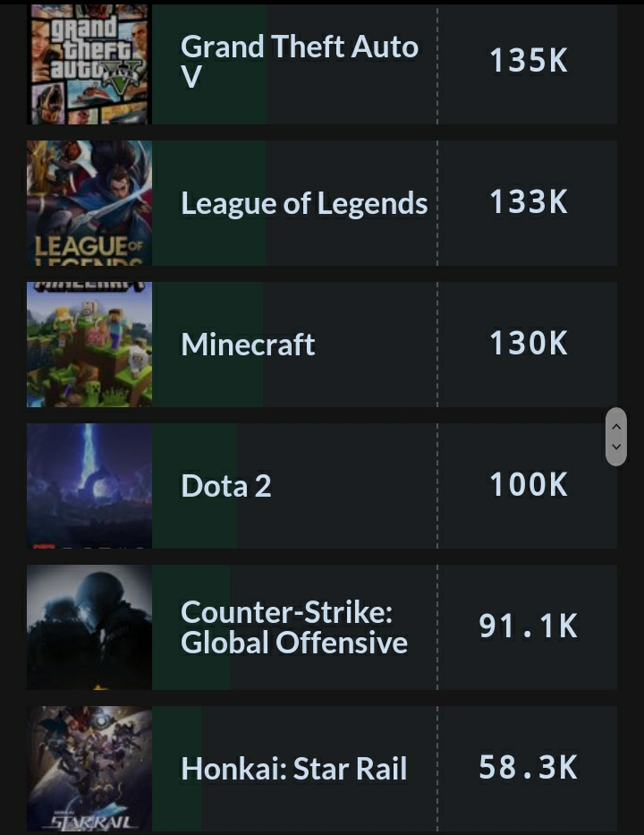The height and width of the screenshot is (835, 644).
Task: Click the up arrow on the scroll control
Action: 616,427
